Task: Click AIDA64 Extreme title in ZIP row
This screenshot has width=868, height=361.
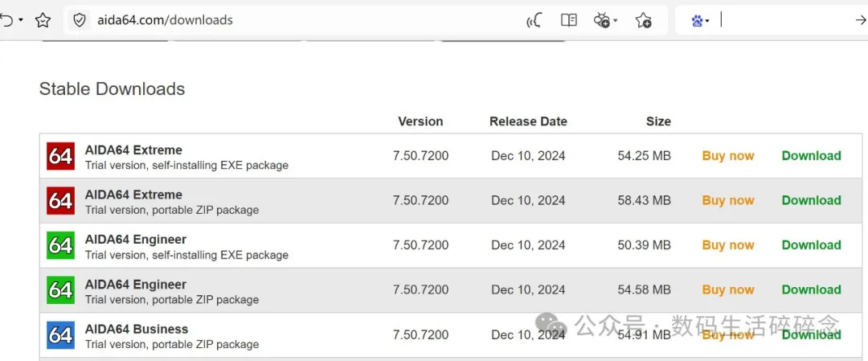Action: click(133, 195)
